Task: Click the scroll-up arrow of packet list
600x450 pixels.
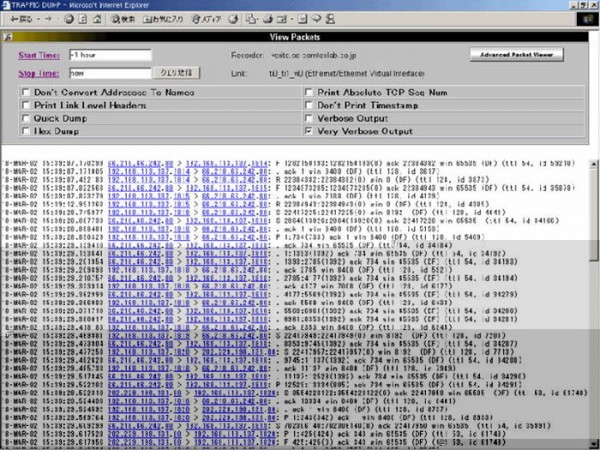Action: click(593, 163)
